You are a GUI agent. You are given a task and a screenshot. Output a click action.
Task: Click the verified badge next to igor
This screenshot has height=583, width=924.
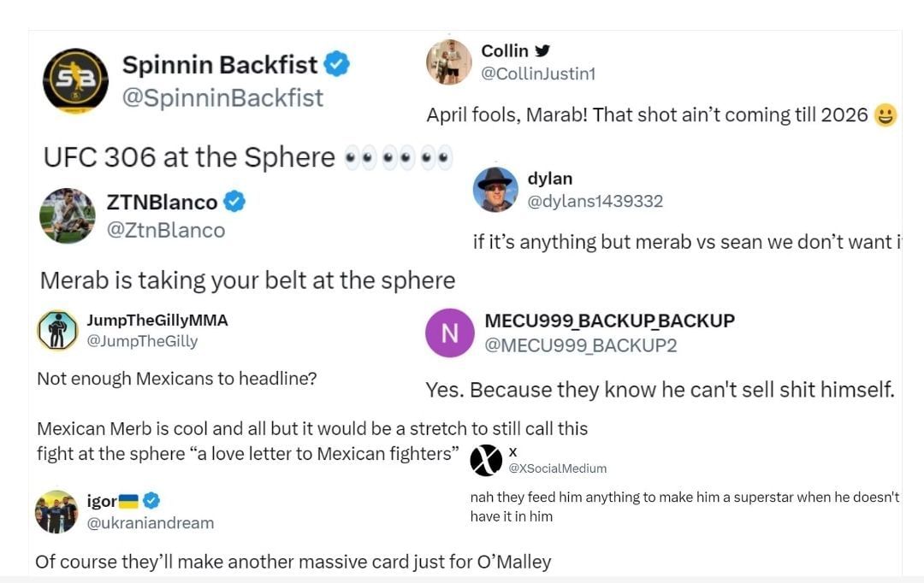151,500
